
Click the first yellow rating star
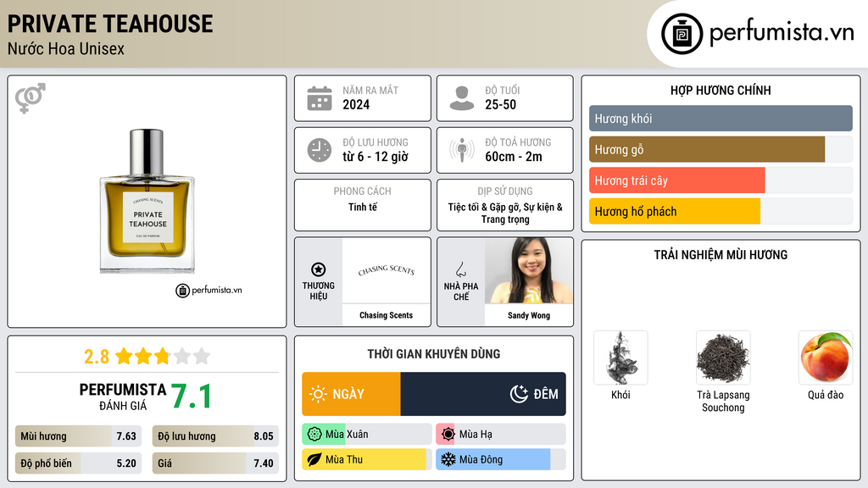(x=124, y=356)
